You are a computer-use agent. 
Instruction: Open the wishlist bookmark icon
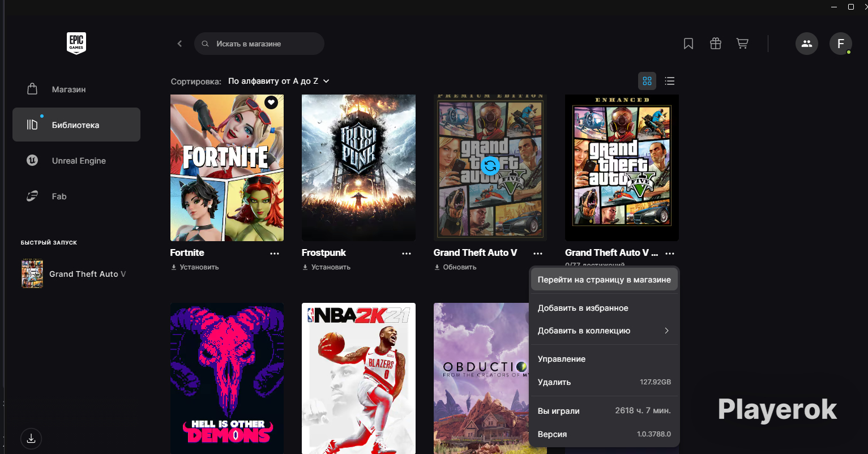[689, 44]
